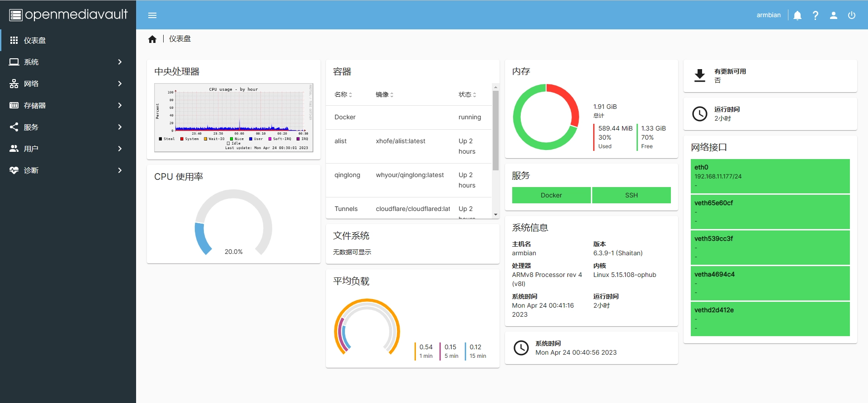
Task: Expand the 系统 sidebar chevron
Action: coord(120,62)
